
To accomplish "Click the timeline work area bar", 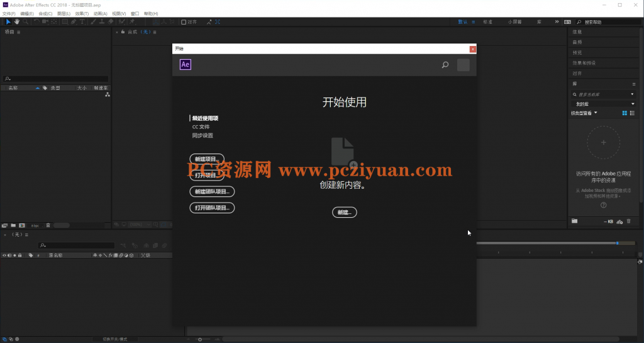I will coord(548,243).
